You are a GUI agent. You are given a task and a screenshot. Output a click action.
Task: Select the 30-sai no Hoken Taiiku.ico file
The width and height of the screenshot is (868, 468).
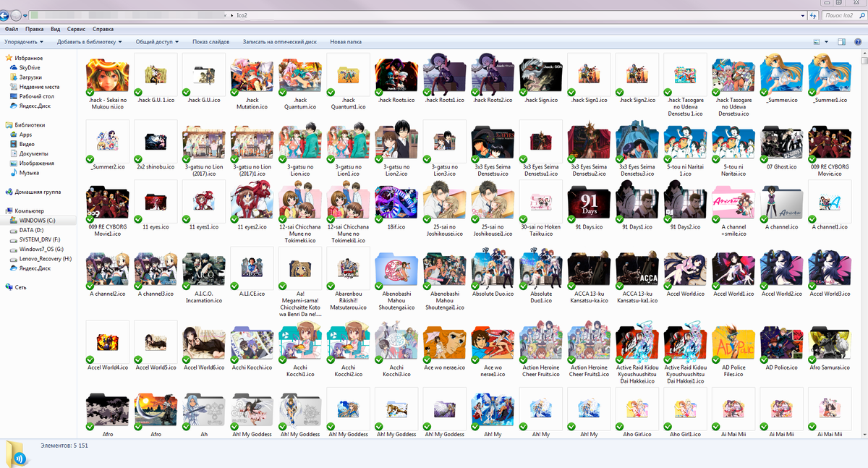pos(541,210)
